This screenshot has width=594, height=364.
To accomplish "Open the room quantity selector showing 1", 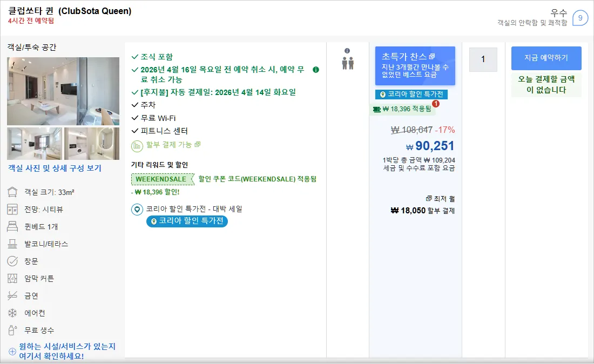I will click(x=483, y=59).
